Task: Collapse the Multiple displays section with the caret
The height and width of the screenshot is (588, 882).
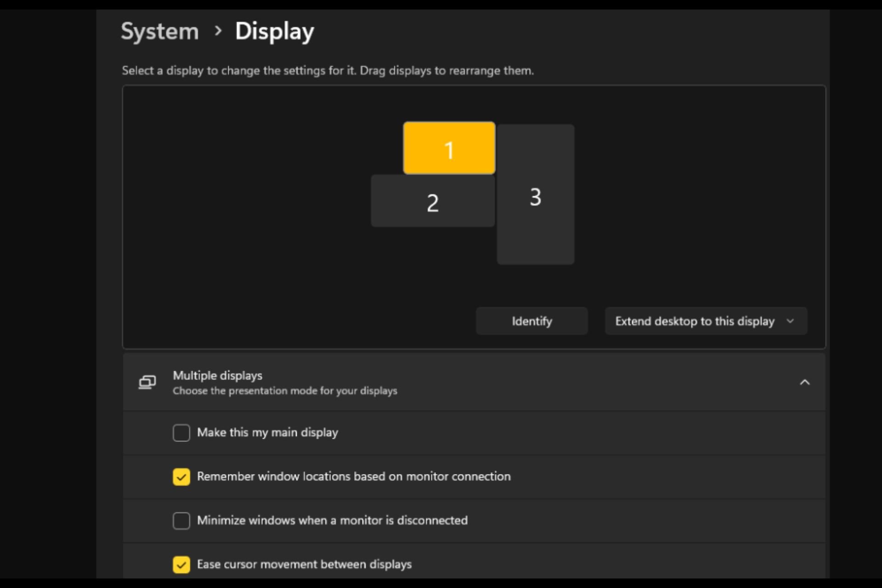Action: 805,382
